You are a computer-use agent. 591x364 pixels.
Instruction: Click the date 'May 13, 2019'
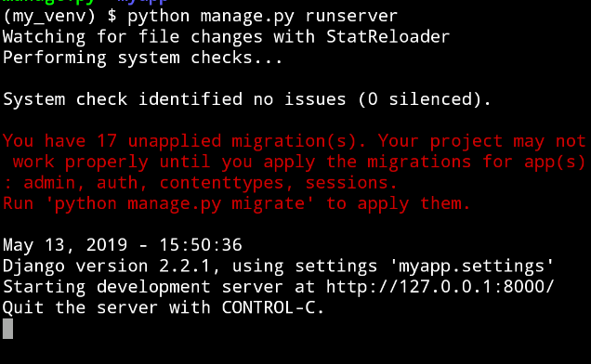[x=65, y=245]
